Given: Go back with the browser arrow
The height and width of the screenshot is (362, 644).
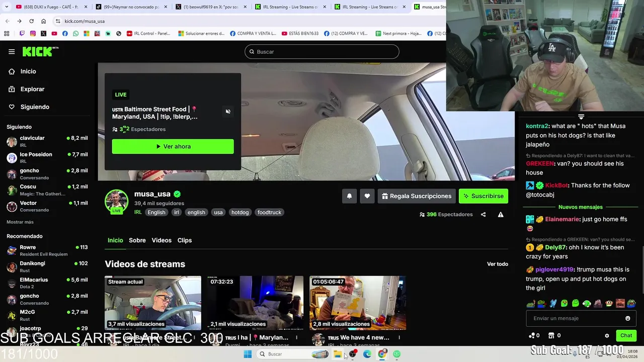Looking at the screenshot, I should pyautogui.click(x=7, y=21).
